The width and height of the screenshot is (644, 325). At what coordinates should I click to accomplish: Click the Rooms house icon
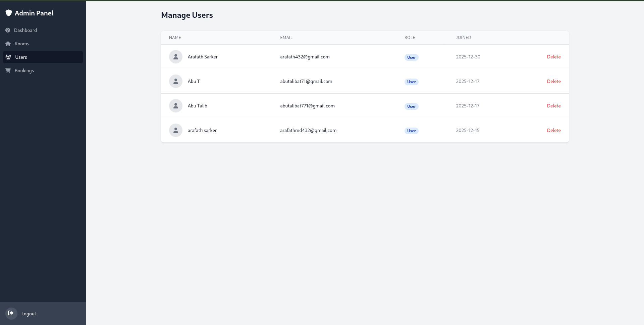8,44
